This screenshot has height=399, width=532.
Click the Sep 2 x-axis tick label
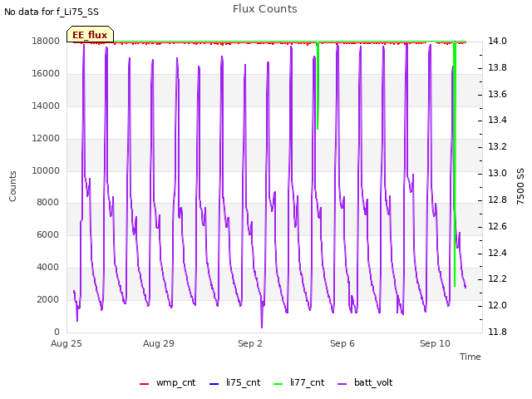point(250,343)
